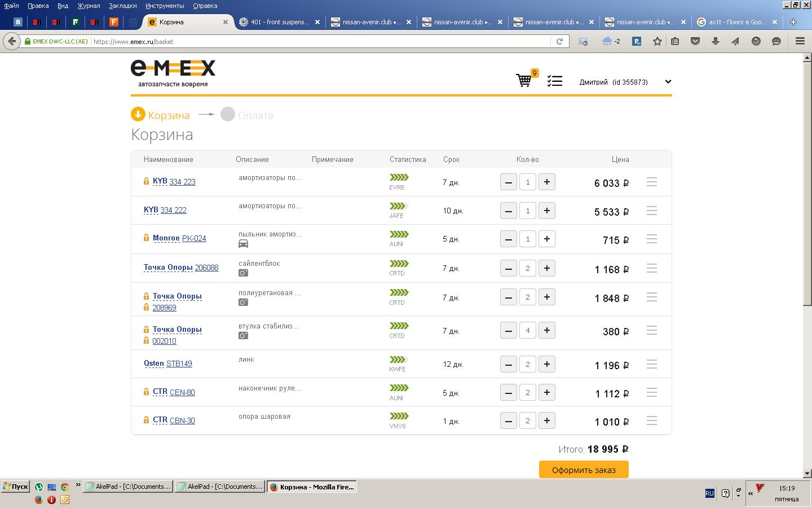Expand the Дмитрий account dropdown
The image size is (812, 508).
(668, 82)
